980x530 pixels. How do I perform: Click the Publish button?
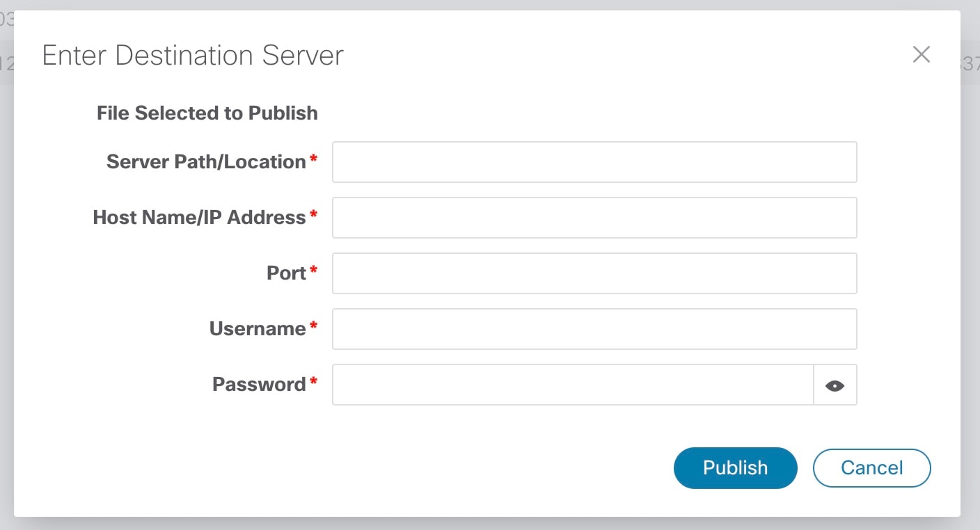pyautogui.click(x=735, y=467)
